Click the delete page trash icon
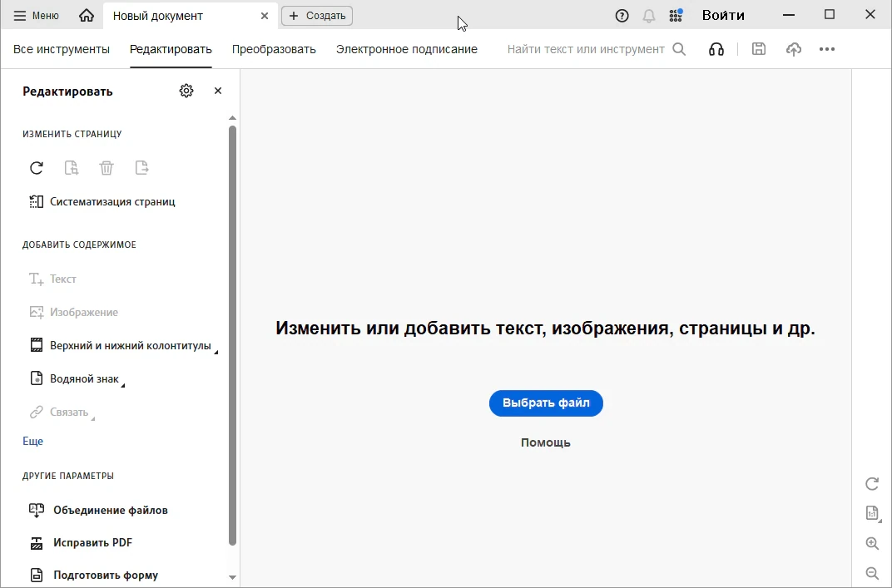The height and width of the screenshot is (588, 892). pos(107,168)
